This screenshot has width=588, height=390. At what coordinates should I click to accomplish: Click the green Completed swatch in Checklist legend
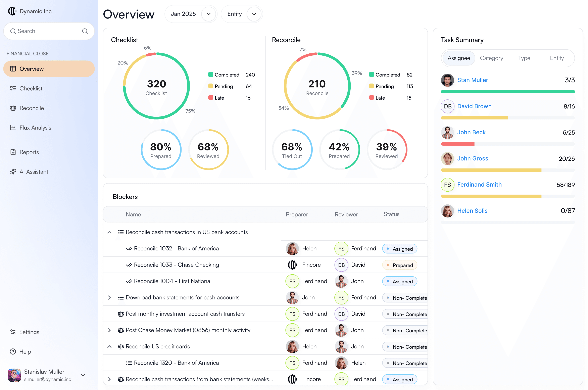click(210, 74)
